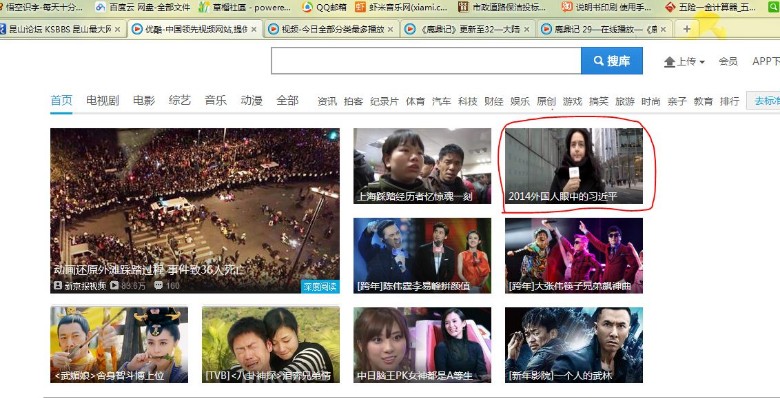Screen dimensions: 780x398
Task: Open the 一个人的武林 movie thumbnail
Action: [x=574, y=345]
